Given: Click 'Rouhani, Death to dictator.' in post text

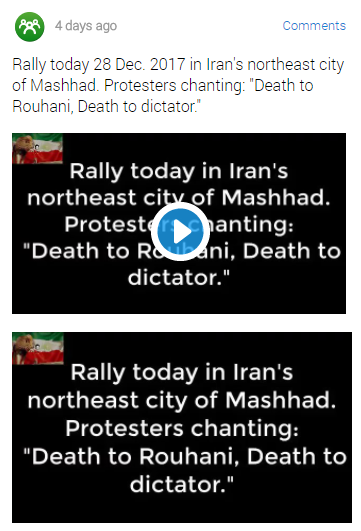Looking at the screenshot, I should pos(107,107).
